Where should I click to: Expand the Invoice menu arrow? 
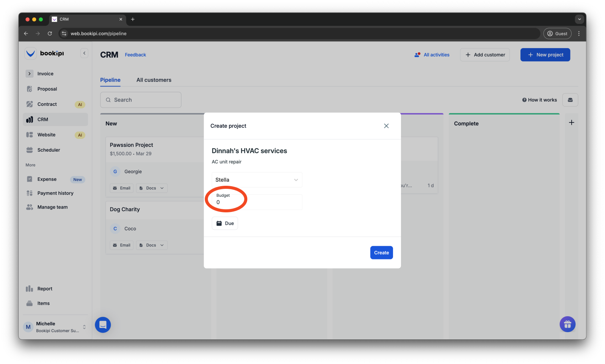30,74
